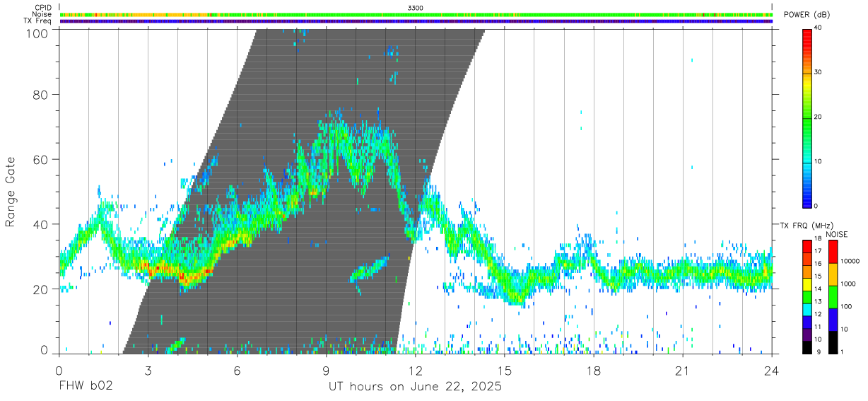Click the Range Gate axis title
The height and width of the screenshot is (401, 868).
point(11,192)
